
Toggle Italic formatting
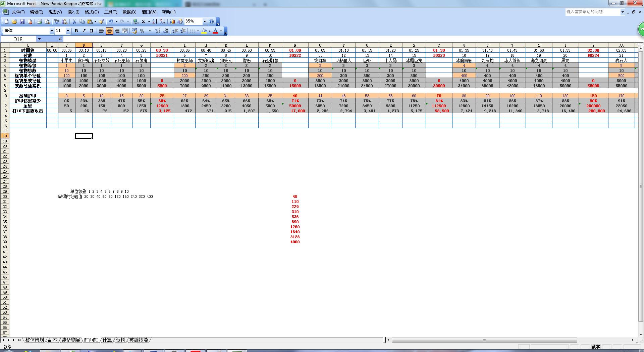(84, 31)
